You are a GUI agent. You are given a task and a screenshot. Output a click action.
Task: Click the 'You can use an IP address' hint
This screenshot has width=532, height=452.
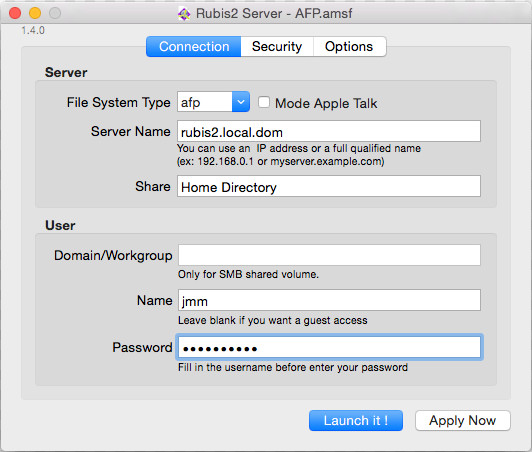(x=299, y=155)
